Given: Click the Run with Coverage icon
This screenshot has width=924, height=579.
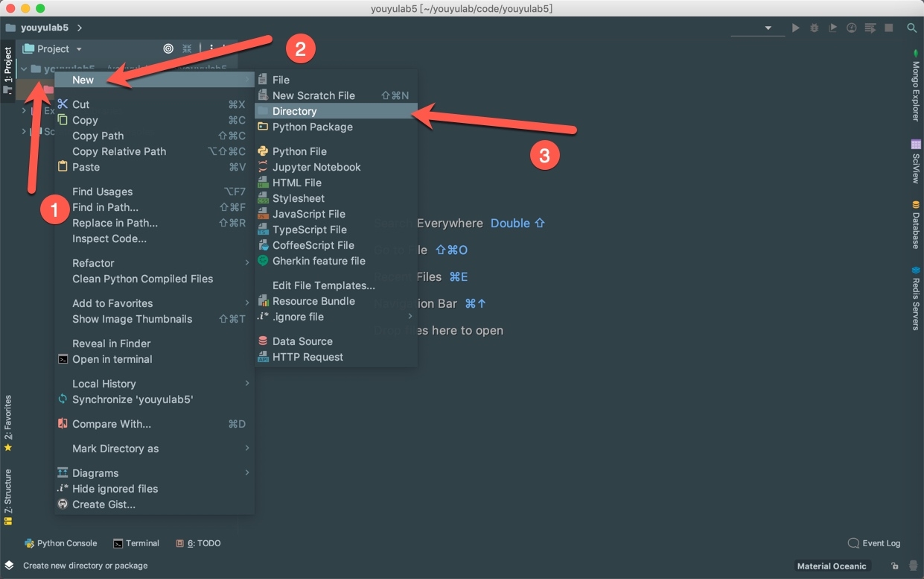Looking at the screenshot, I should [x=832, y=28].
